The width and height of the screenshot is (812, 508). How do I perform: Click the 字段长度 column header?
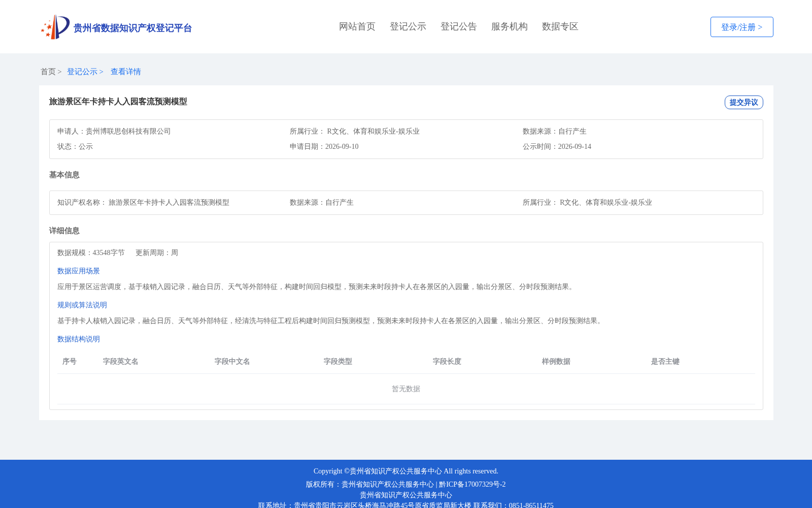point(447,362)
